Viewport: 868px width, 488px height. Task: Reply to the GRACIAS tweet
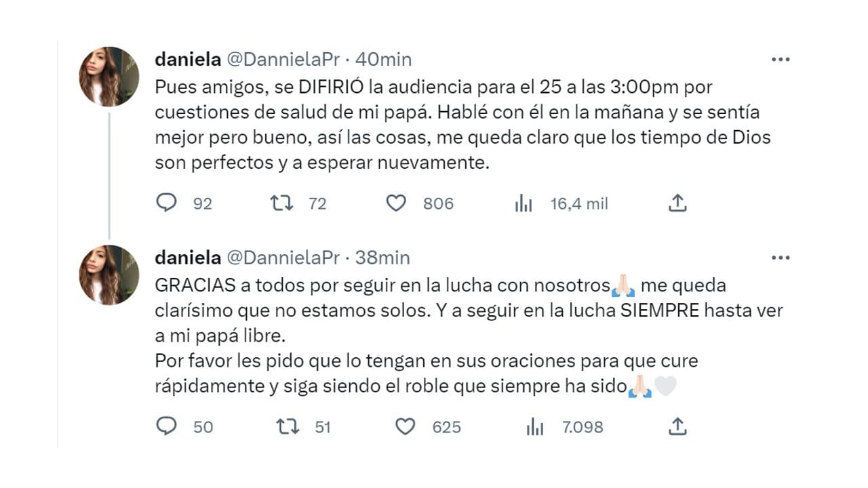(x=167, y=427)
